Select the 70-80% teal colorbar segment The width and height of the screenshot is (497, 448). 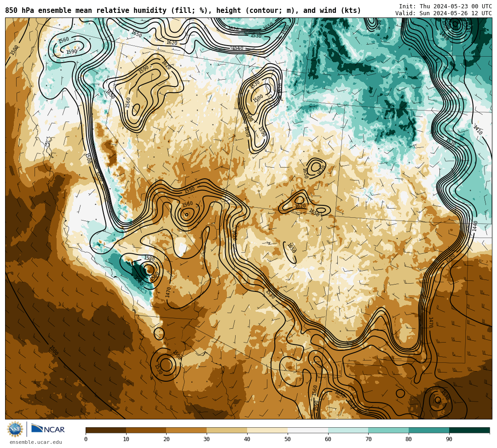[388, 430]
